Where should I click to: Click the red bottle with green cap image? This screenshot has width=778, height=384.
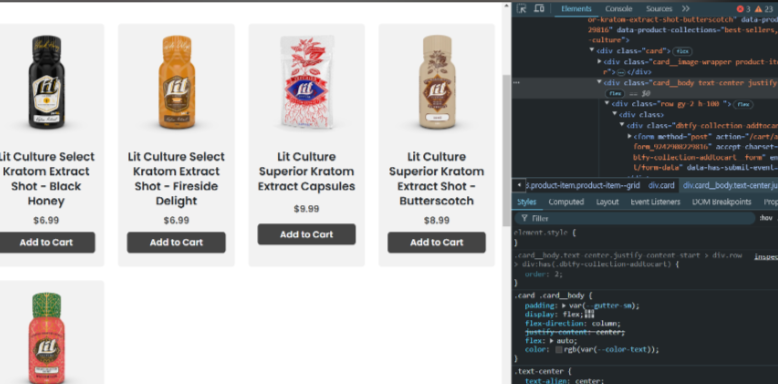[x=46, y=338]
